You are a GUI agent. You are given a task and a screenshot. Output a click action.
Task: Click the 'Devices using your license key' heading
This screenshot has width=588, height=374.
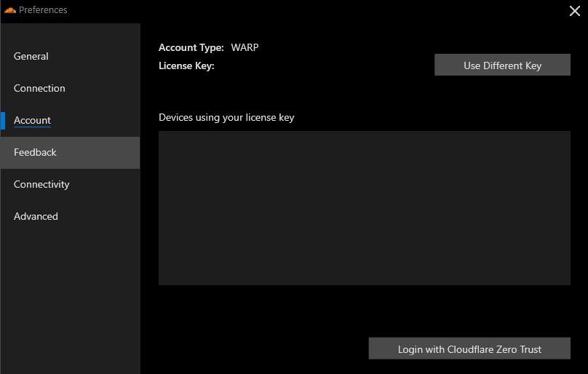click(x=226, y=118)
